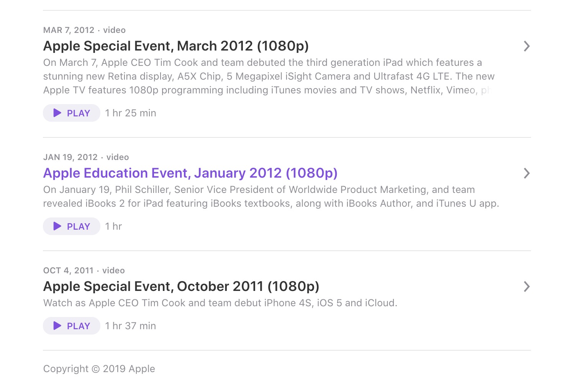Click the 1 hr 37 min duration
This screenshot has width=567, height=392.
[131, 326]
